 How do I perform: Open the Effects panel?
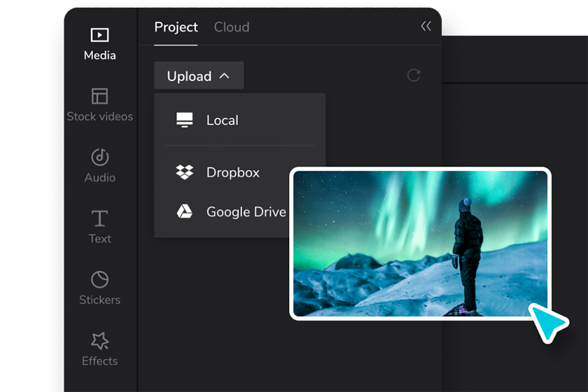pos(99,349)
